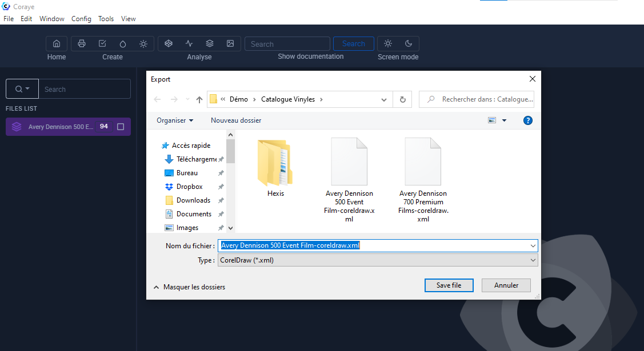
Task: Click the pulse waveform icon in Analyse group
Action: click(x=189, y=43)
